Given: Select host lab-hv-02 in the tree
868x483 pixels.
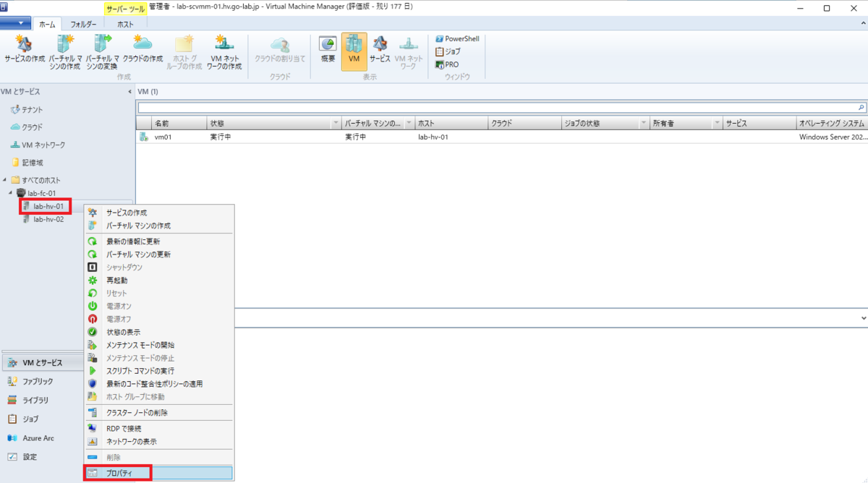Looking at the screenshot, I should pyautogui.click(x=43, y=219).
